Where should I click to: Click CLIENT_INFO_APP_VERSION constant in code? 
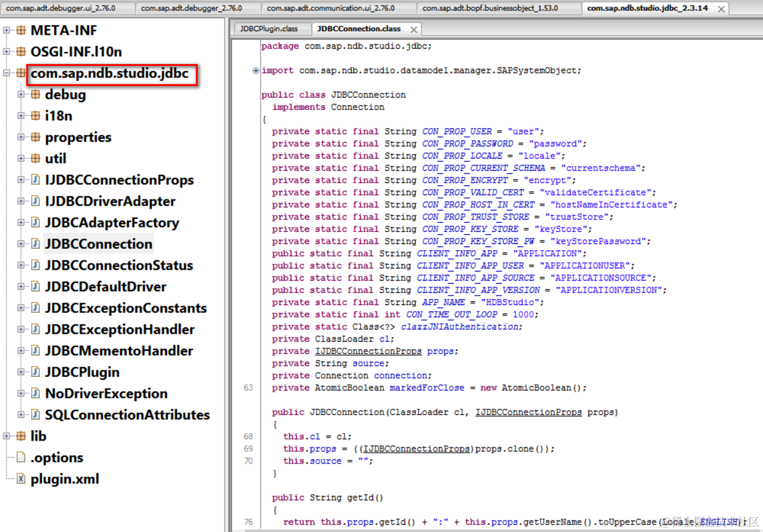click(x=479, y=290)
